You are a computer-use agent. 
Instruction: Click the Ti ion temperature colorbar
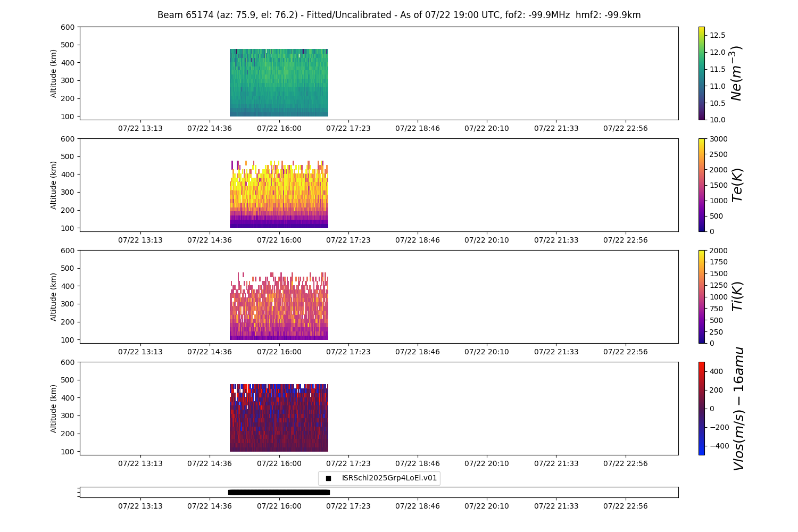tap(701, 297)
